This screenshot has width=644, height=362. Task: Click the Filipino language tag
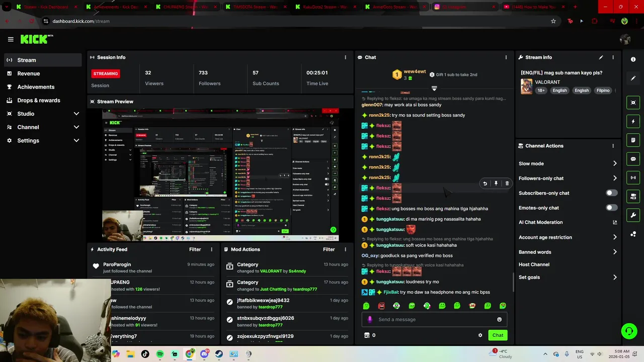tap(603, 90)
